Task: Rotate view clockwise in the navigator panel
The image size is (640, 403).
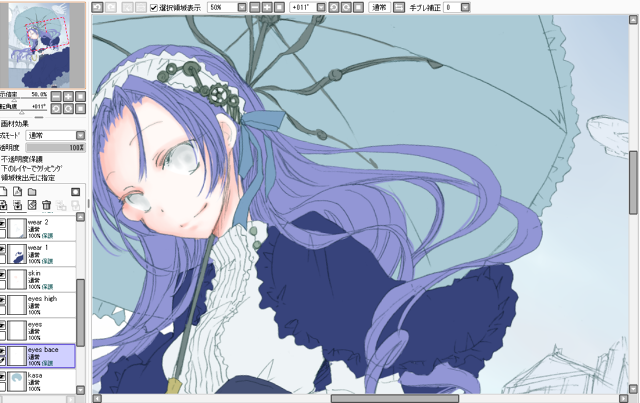Action: pyautogui.click(x=69, y=109)
